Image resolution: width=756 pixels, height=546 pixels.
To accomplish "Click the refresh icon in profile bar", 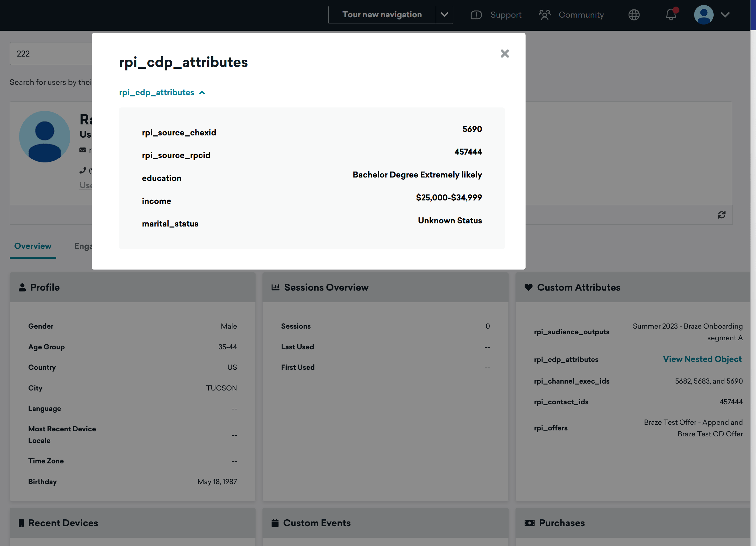I will 721,215.
